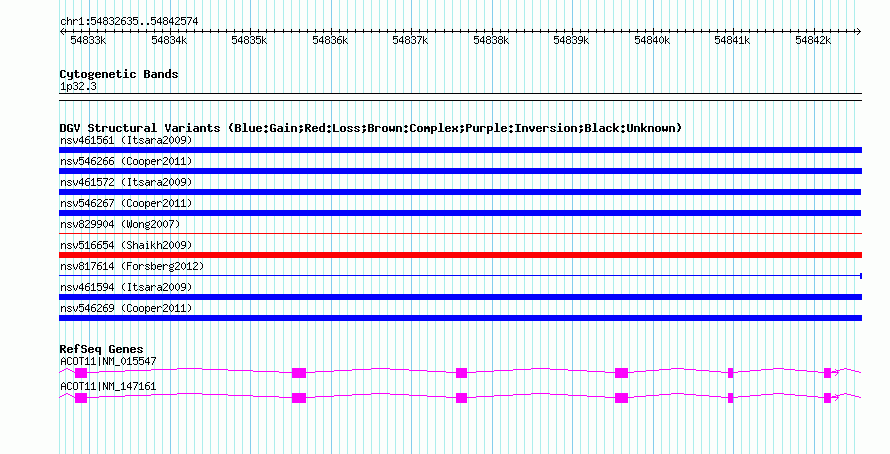Click variant label nsv829904 (Wong2007)
This screenshot has width=890, height=454.
coord(120,224)
